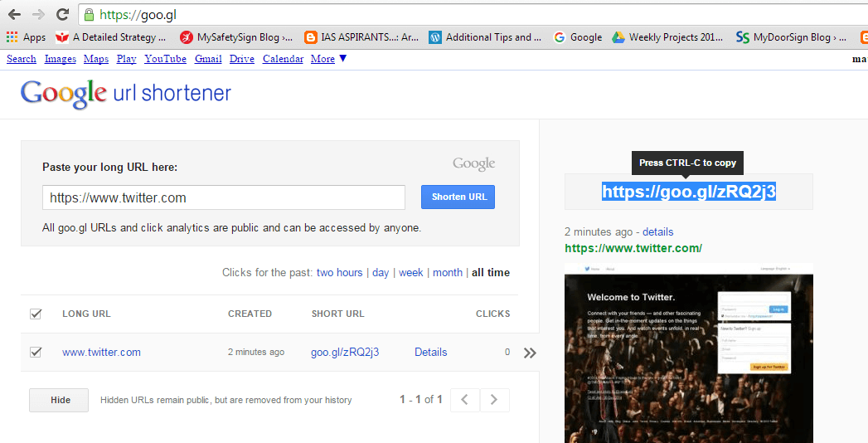Expand the More dropdown menu
Image resolution: width=868 pixels, height=443 pixels.
pos(328,59)
